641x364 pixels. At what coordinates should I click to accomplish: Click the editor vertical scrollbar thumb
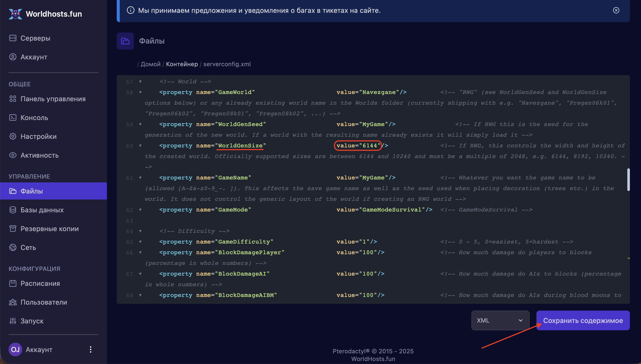[x=628, y=179]
